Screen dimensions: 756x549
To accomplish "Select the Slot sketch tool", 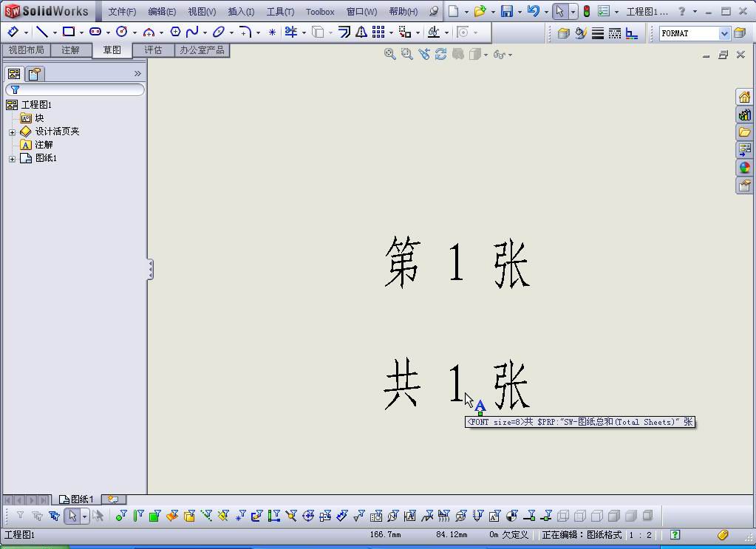I will [x=95, y=32].
